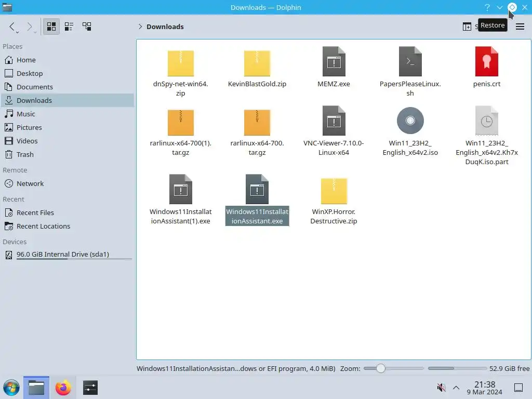The height and width of the screenshot is (399, 532).
Task: Open Recent Locations entry
Action: pyautogui.click(x=68, y=227)
